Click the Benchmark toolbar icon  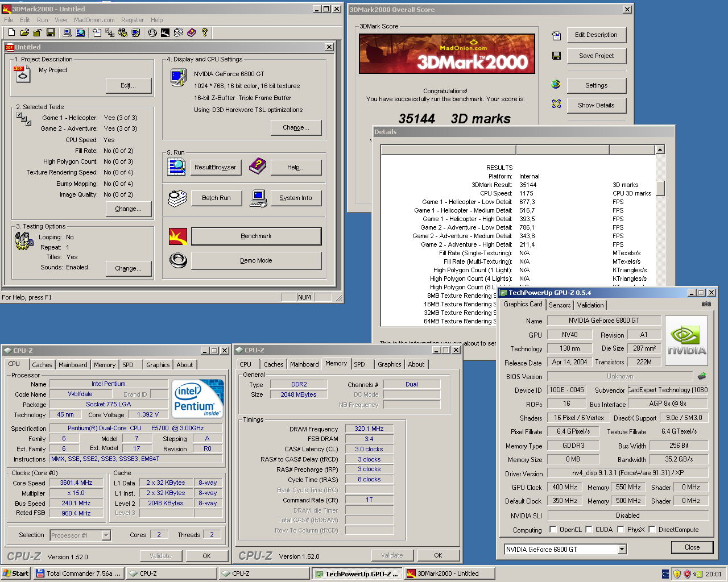click(x=166, y=33)
